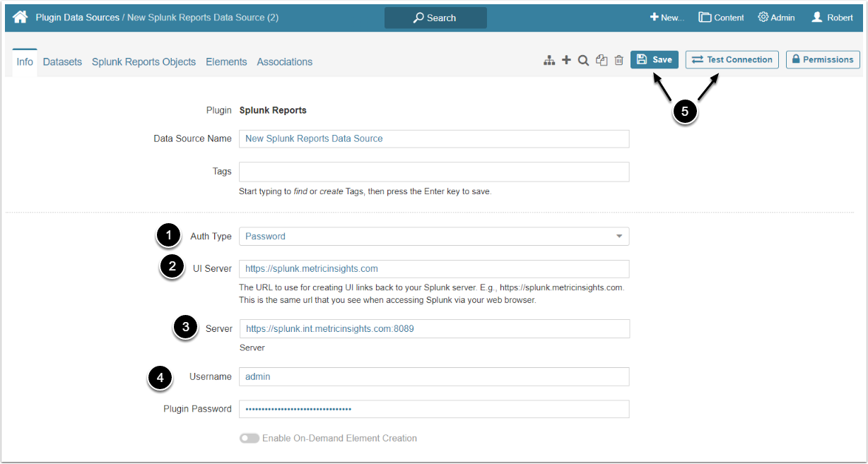
Task: Open the Elements tab
Action: click(226, 62)
